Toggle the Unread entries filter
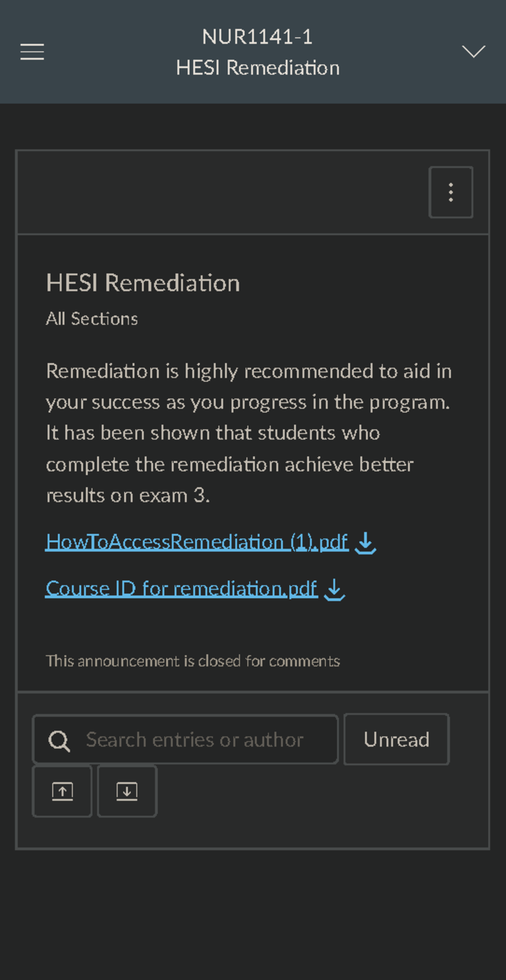The width and height of the screenshot is (506, 980). pyautogui.click(x=396, y=739)
